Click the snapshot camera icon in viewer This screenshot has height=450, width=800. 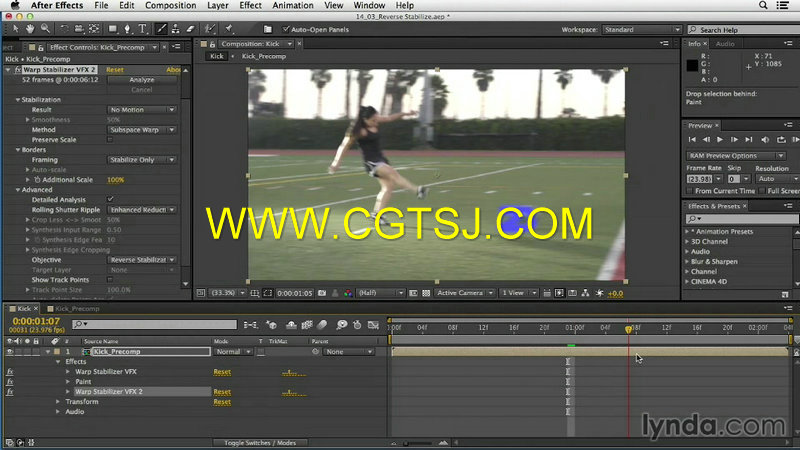(322, 293)
